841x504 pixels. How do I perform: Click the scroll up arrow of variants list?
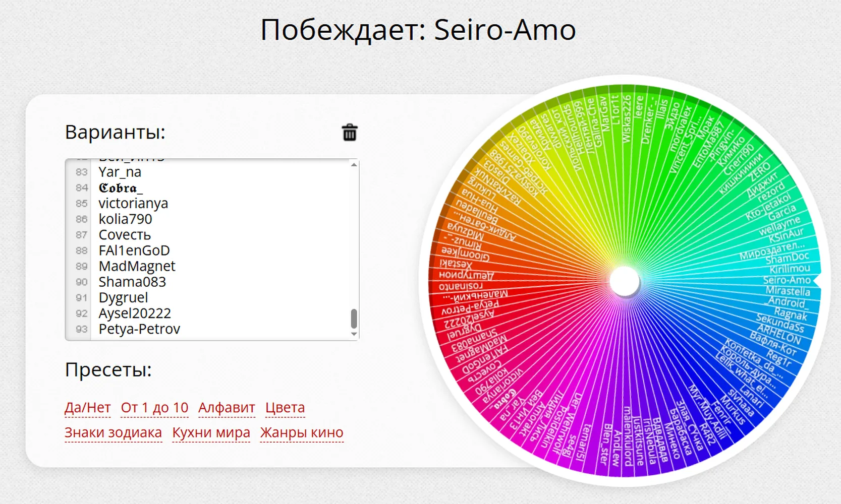(354, 165)
